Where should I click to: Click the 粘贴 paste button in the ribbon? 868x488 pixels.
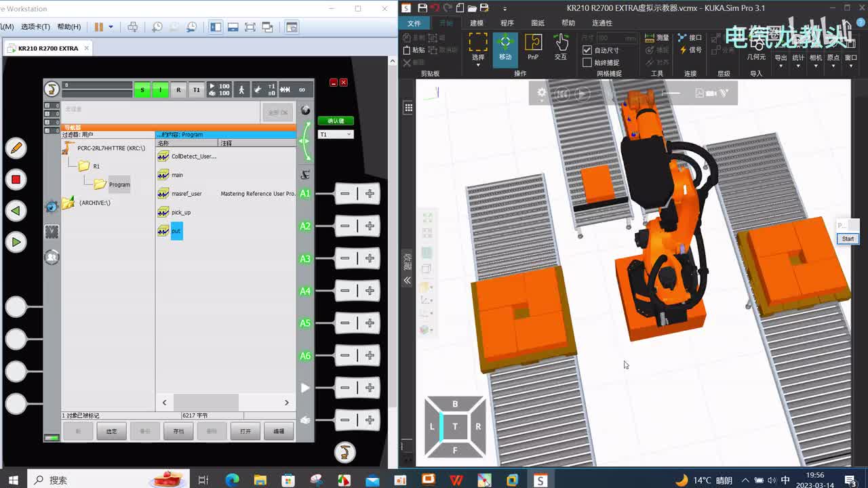(x=414, y=50)
